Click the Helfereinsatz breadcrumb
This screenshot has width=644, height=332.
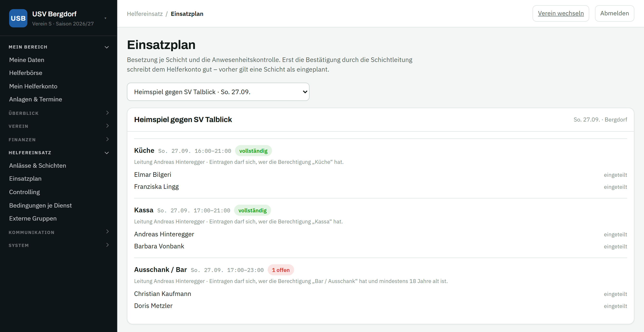click(145, 14)
